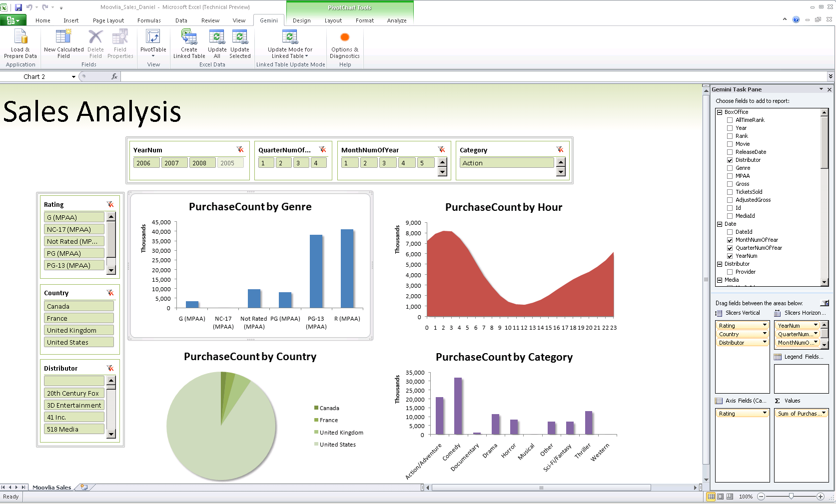
Task: Click zoom in plus button
Action: pyautogui.click(x=820, y=497)
